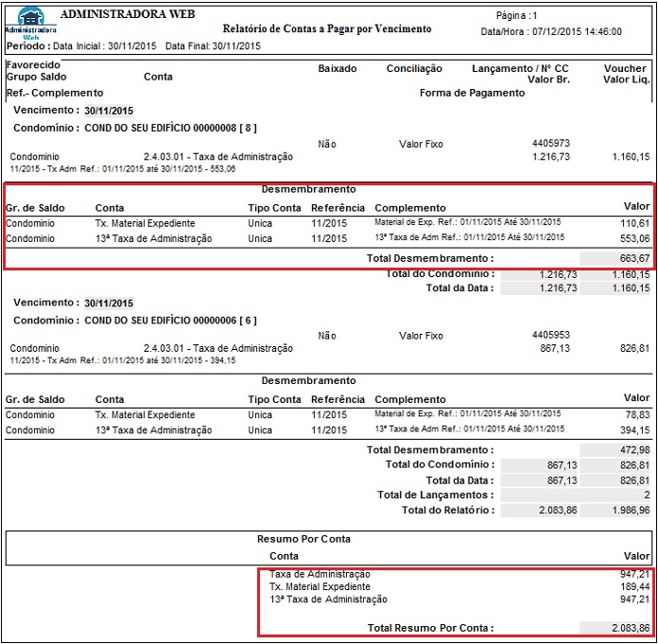Click the Baixado column header
Screen dimensions: 658x644
337,68
